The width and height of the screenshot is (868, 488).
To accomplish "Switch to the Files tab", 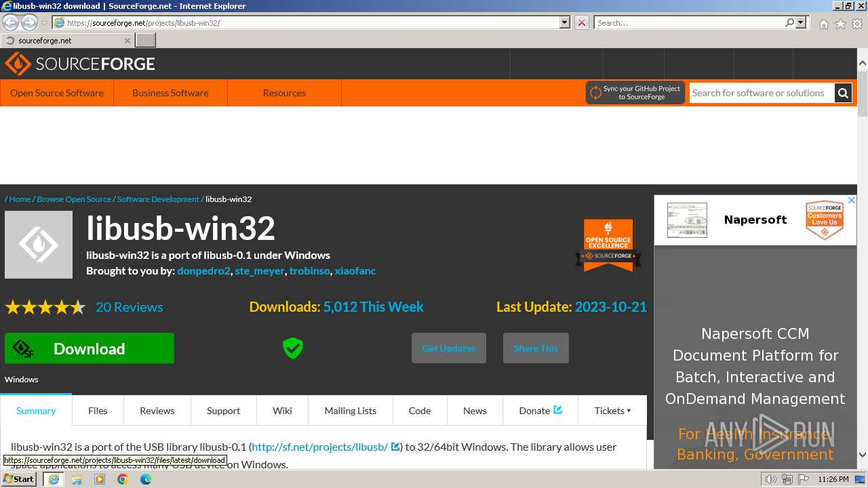I will pyautogui.click(x=98, y=411).
